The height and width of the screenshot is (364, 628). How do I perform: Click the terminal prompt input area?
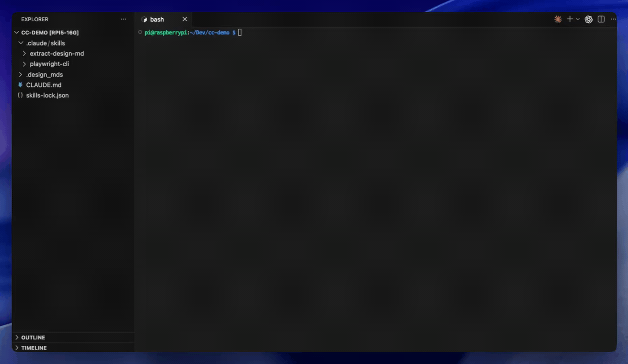point(240,32)
